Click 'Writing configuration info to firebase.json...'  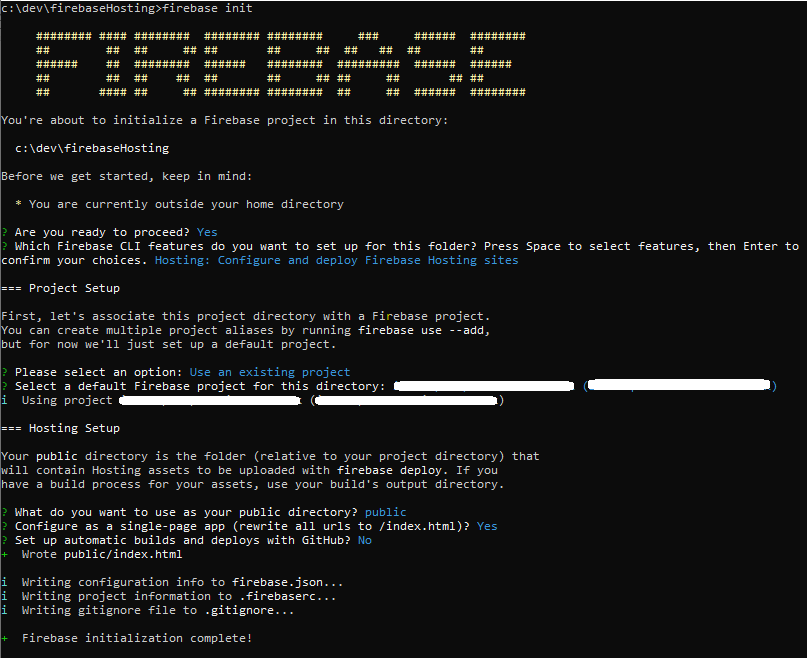[182, 582]
